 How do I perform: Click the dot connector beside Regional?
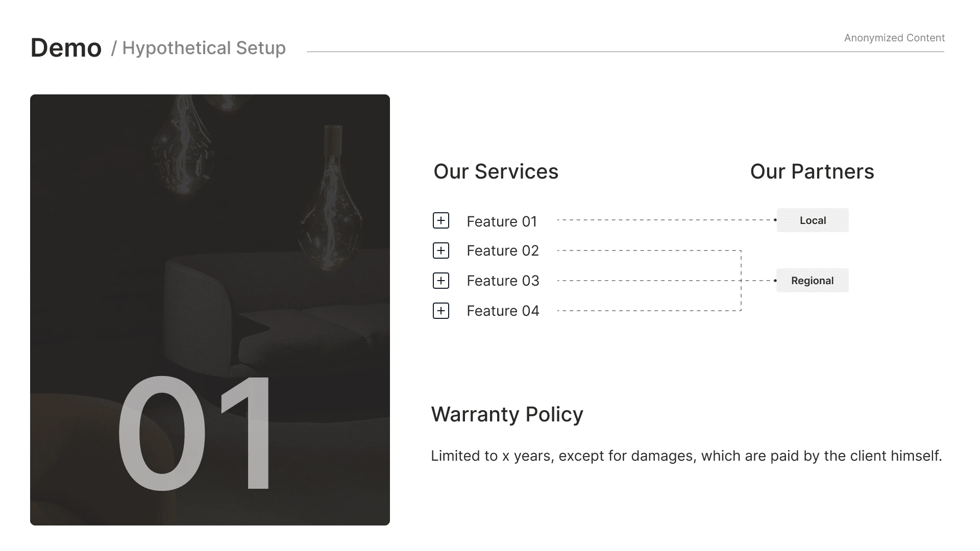[775, 281]
